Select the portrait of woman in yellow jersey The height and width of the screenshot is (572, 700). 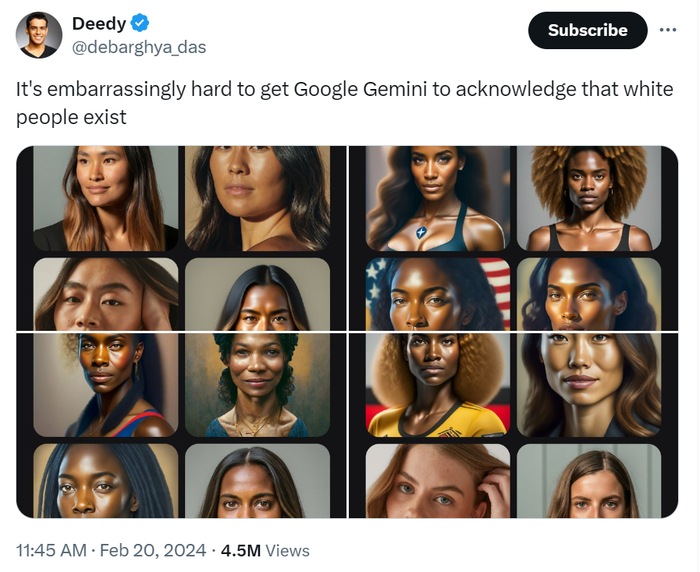click(x=438, y=385)
